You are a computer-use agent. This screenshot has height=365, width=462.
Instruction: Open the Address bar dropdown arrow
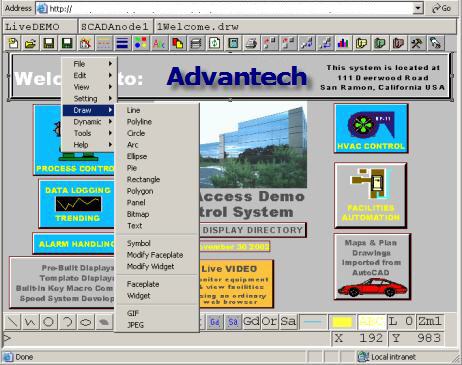pyautogui.click(x=418, y=8)
